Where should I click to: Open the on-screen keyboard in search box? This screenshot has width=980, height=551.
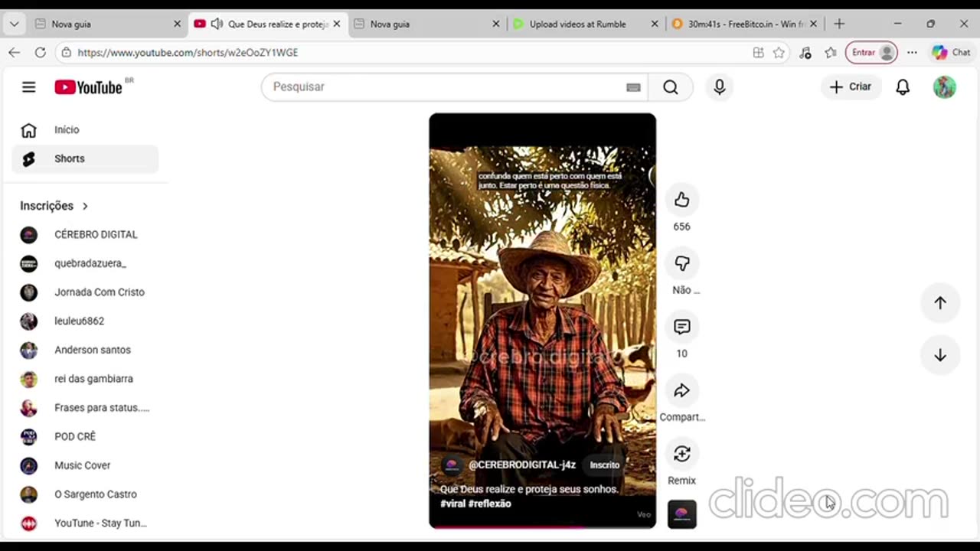tap(633, 87)
